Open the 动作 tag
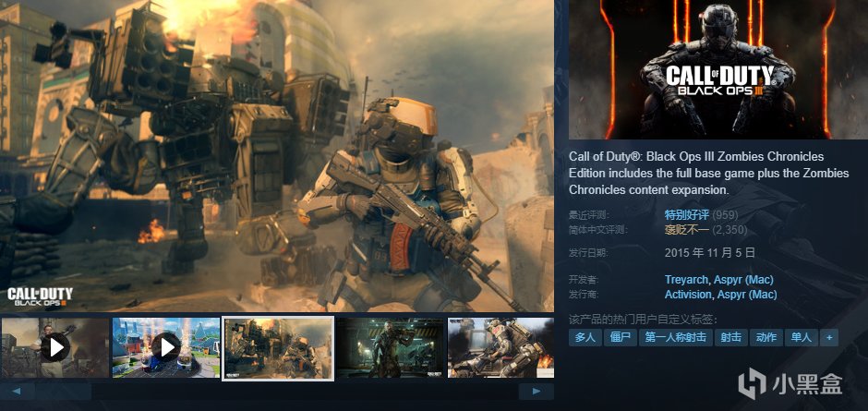The width and height of the screenshot is (868, 411). point(766,337)
